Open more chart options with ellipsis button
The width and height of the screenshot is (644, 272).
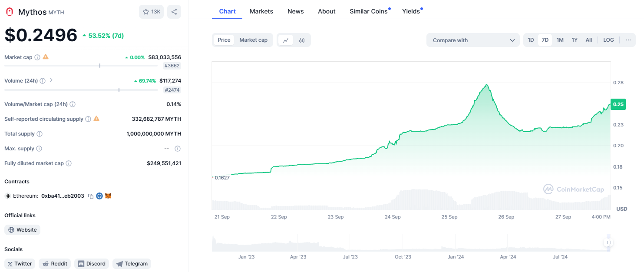point(628,40)
